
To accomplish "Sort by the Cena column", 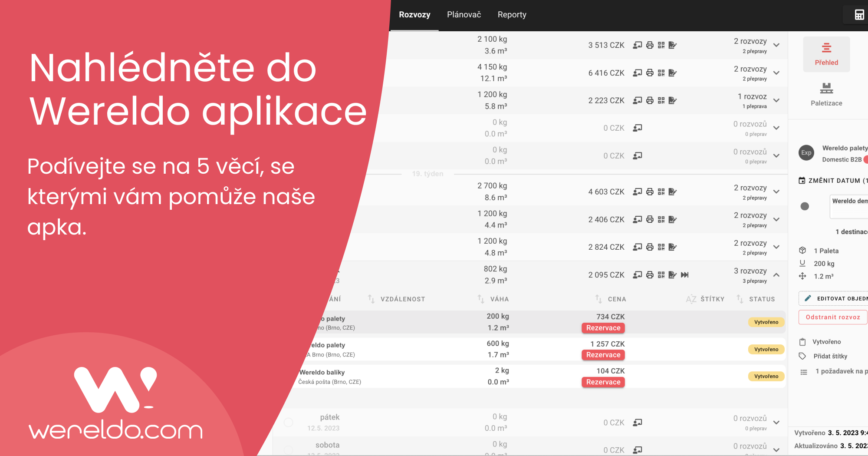I will point(610,299).
